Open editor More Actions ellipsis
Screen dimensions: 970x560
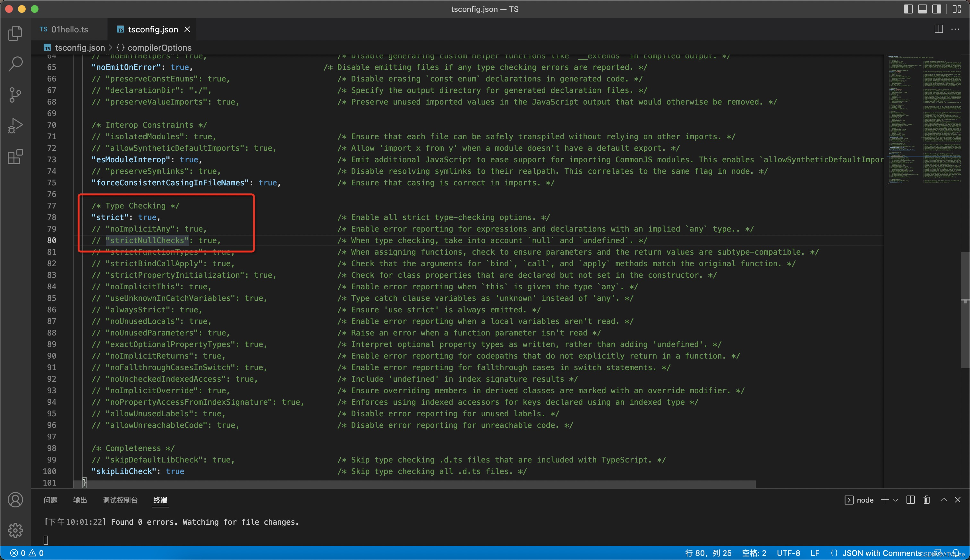[955, 29]
